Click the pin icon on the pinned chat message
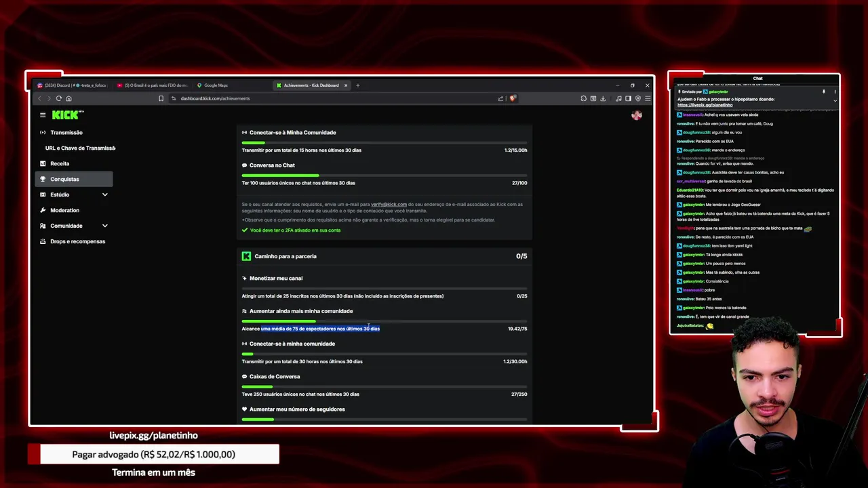 (x=824, y=91)
